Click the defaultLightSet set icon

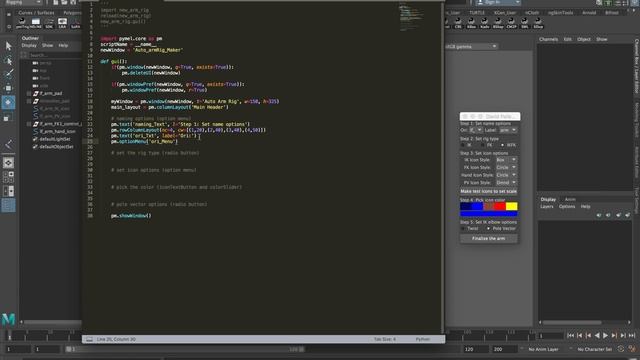[x=36, y=139]
